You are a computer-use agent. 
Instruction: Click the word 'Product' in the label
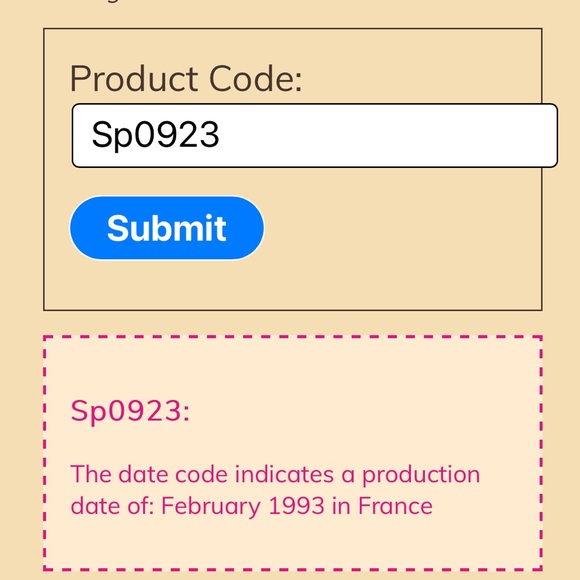(x=134, y=78)
